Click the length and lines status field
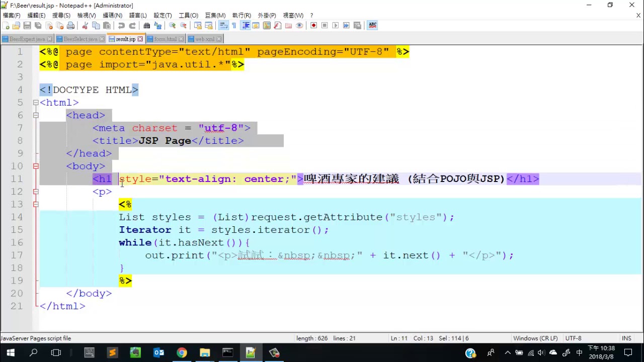The height and width of the screenshot is (362, 644). tap(326, 338)
